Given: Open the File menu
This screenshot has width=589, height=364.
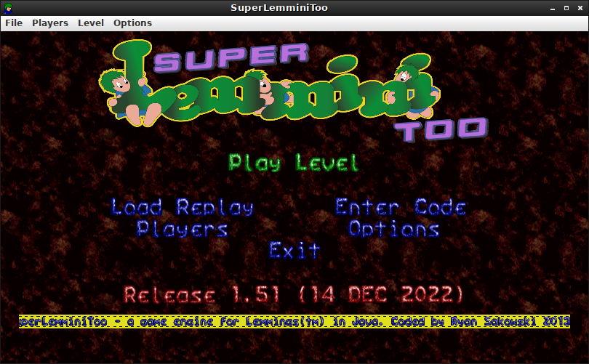Looking at the screenshot, I should [14, 23].
